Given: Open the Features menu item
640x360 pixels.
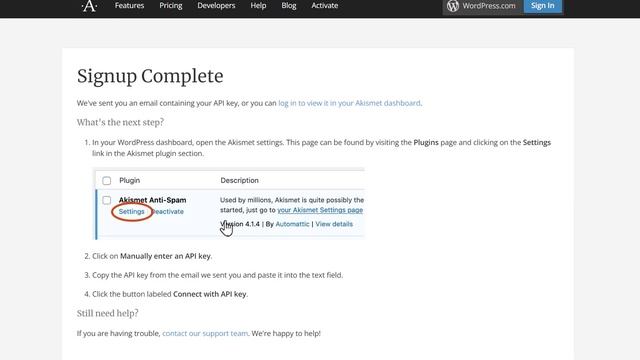Looking at the screenshot, I should (129, 6).
